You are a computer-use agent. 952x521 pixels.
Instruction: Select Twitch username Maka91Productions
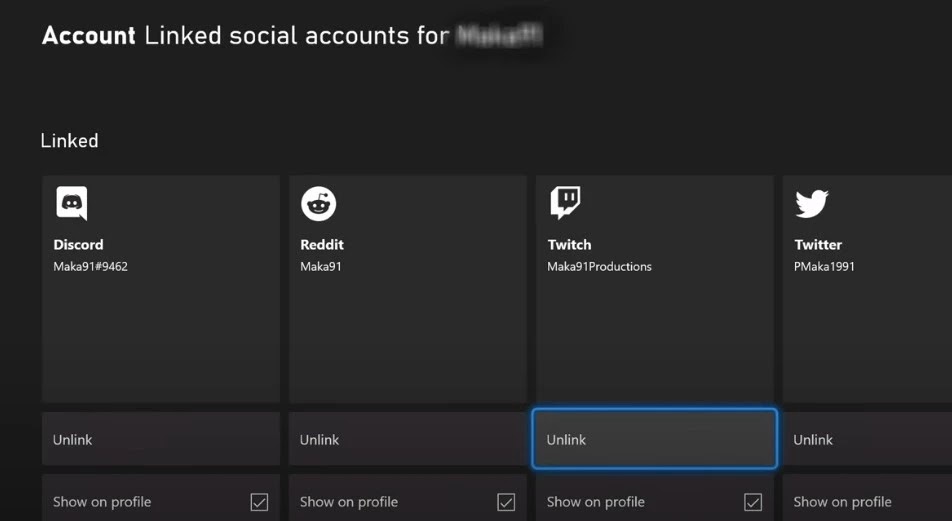click(599, 267)
